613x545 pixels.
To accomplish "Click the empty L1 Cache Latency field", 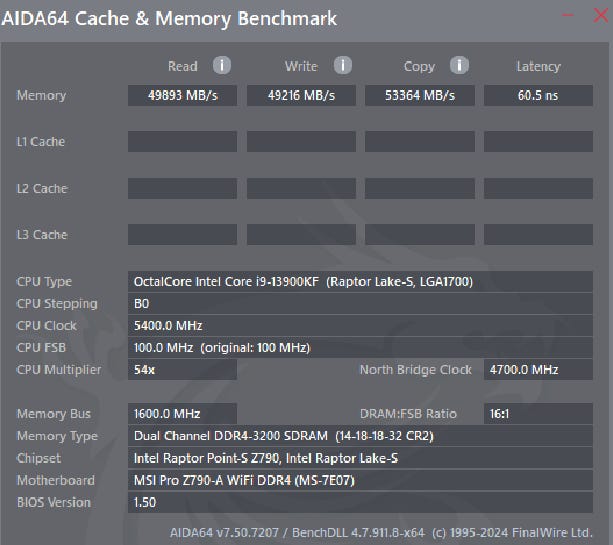I will point(538,142).
